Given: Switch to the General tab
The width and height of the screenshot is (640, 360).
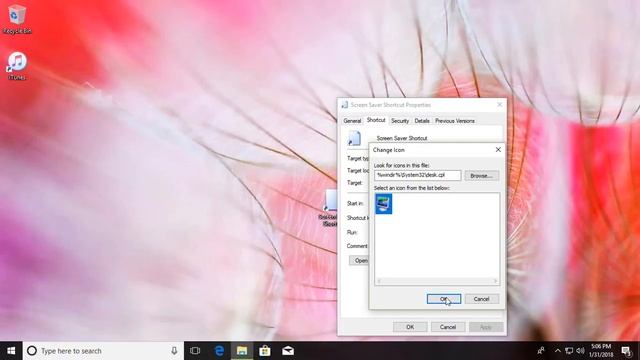Looking at the screenshot, I should pos(352,121).
